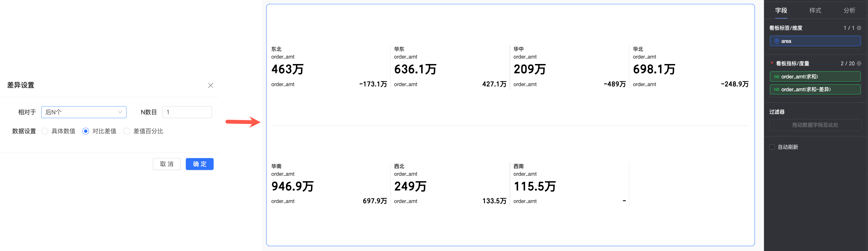Click the 确定 button
868x251 pixels.
pos(200,164)
